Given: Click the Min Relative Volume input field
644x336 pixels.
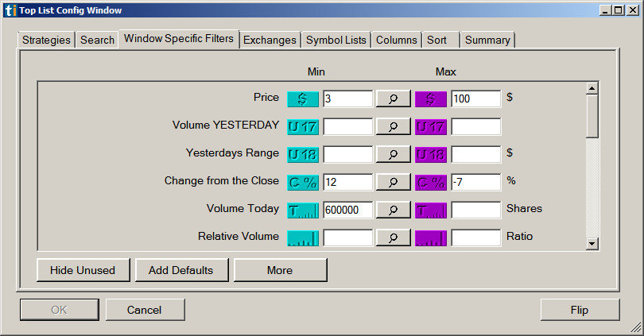Looking at the screenshot, I should 347,238.
